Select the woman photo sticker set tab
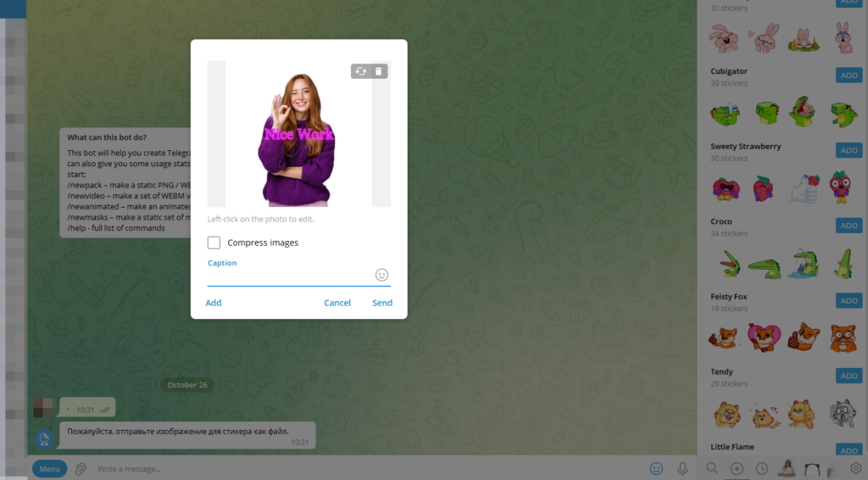Image resolution: width=868 pixels, height=480 pixels. click(x=787, y=468)
